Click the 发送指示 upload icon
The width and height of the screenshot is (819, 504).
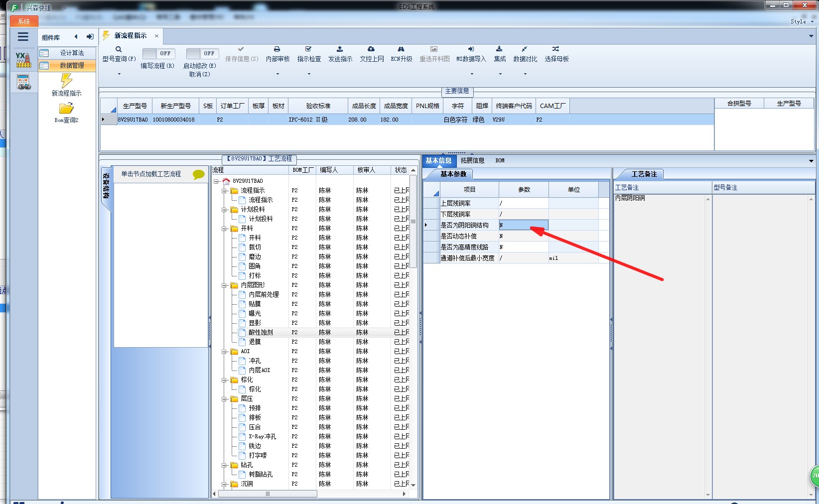[340, 49]
